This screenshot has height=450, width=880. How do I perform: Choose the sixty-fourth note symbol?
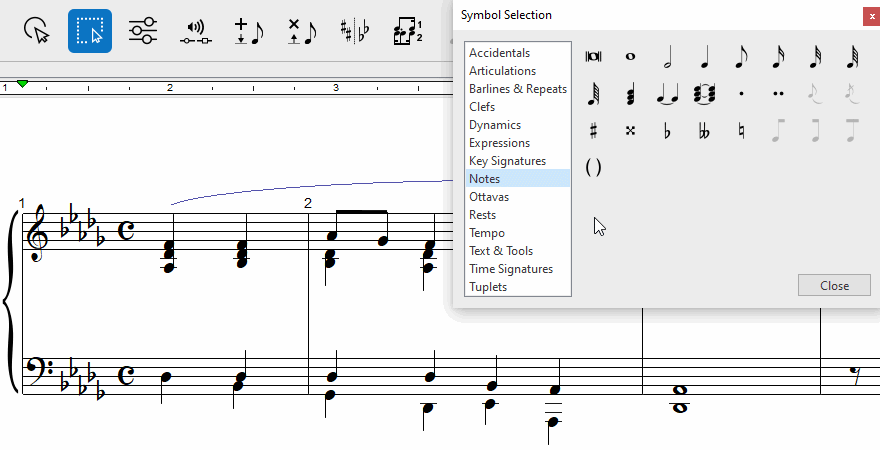tap(852, 57)
